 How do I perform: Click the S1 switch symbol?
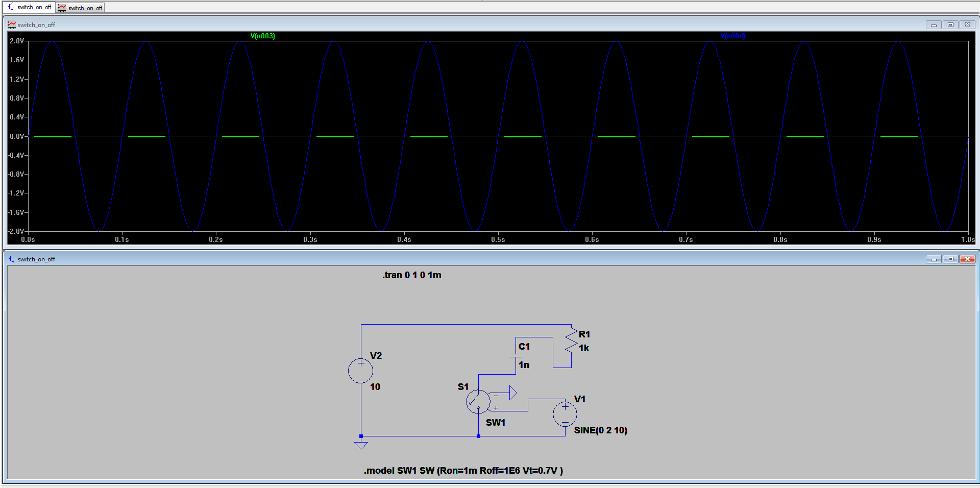coord(478,402)
